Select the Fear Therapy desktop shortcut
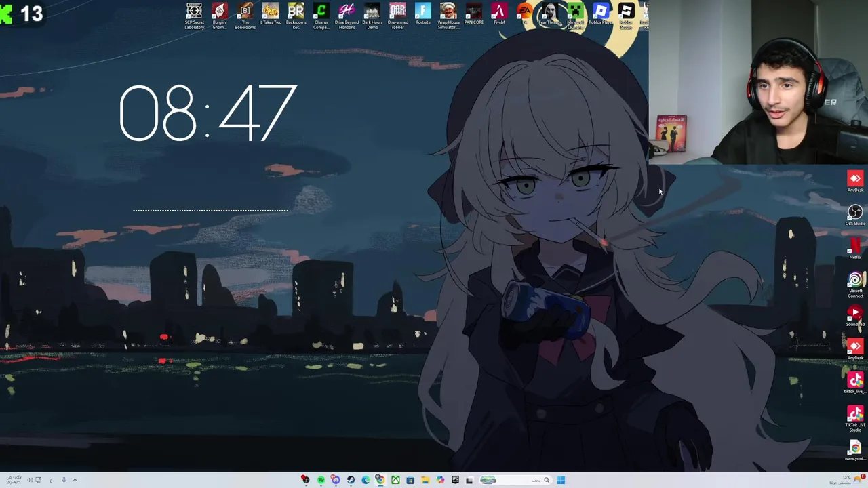The image size is (868, 488). (549, 15)
